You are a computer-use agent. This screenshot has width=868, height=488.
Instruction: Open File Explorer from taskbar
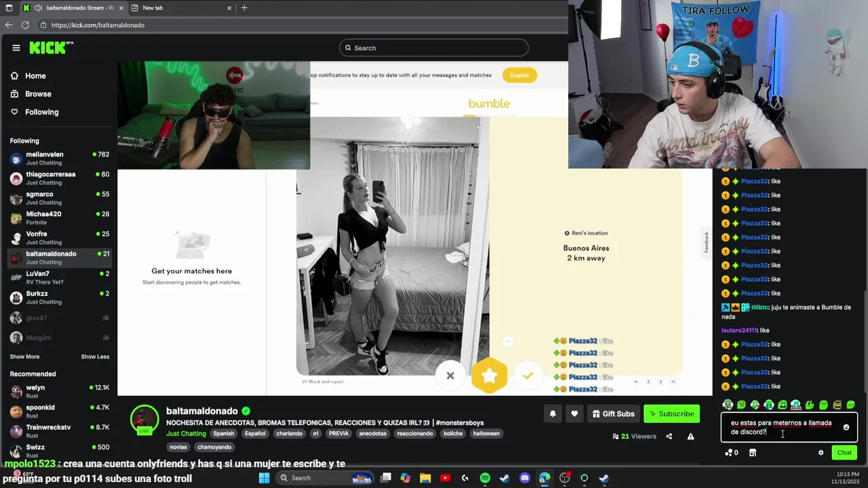(425, 478)
